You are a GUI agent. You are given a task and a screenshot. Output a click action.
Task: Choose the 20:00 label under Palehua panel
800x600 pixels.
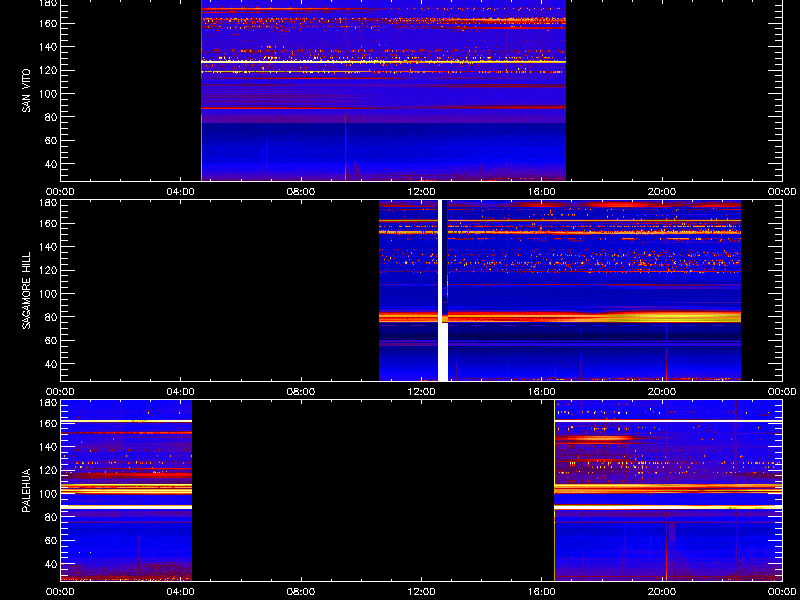662,592
